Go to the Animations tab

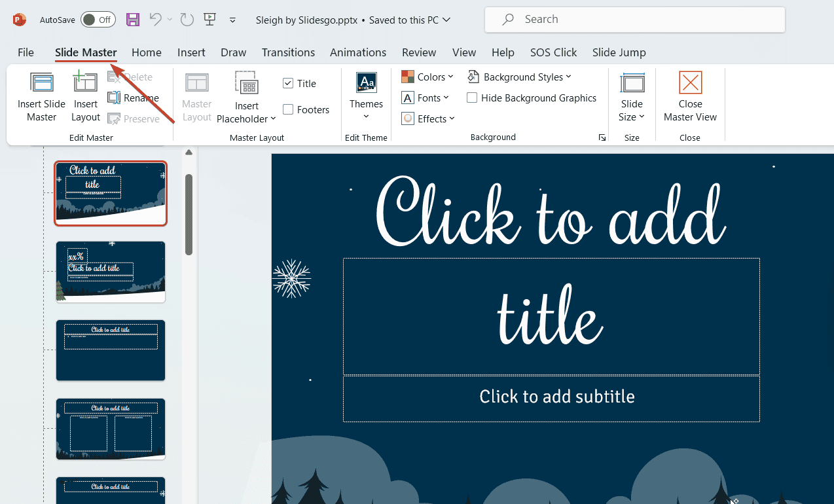click(358, 52)
